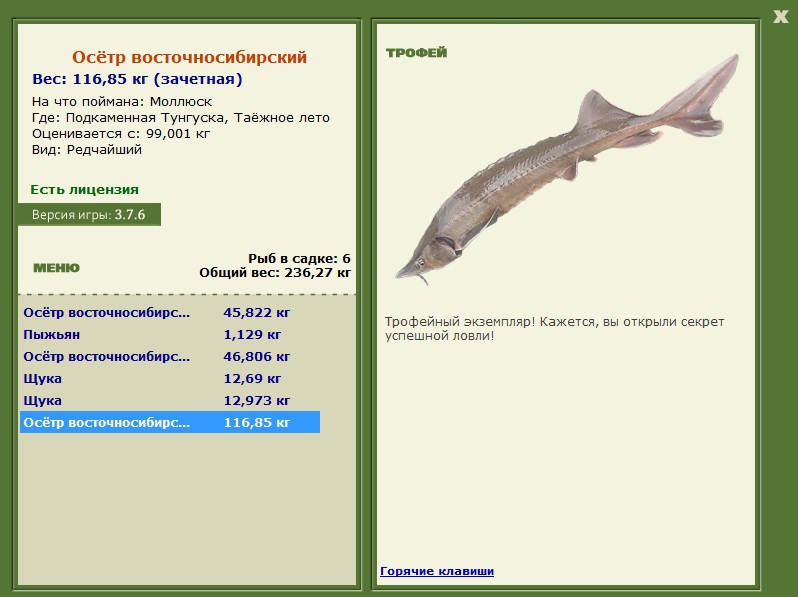This screenshot has width=798, height=597.
Task: Select the highlighted 116,85 кг sturgeon row
Action: pyautogui.click(x=170, y=422)
